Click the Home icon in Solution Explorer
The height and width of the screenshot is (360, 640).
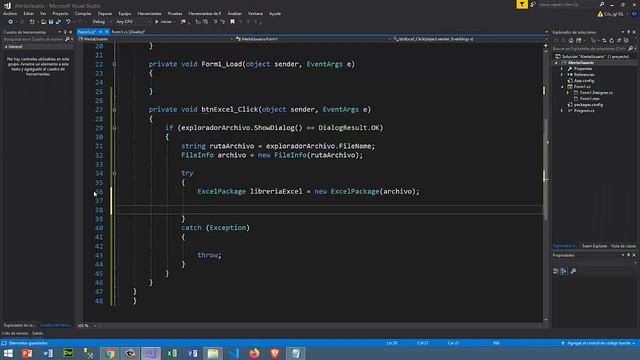571,40
